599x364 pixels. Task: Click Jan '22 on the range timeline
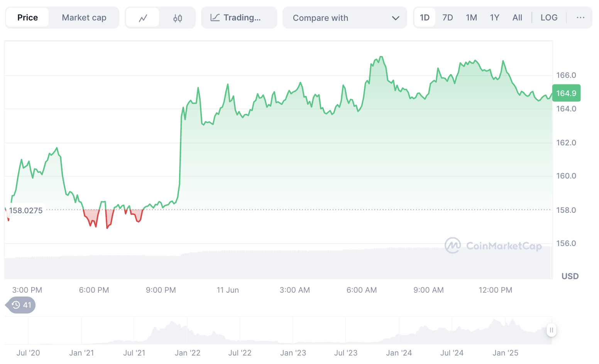[188, 353]
